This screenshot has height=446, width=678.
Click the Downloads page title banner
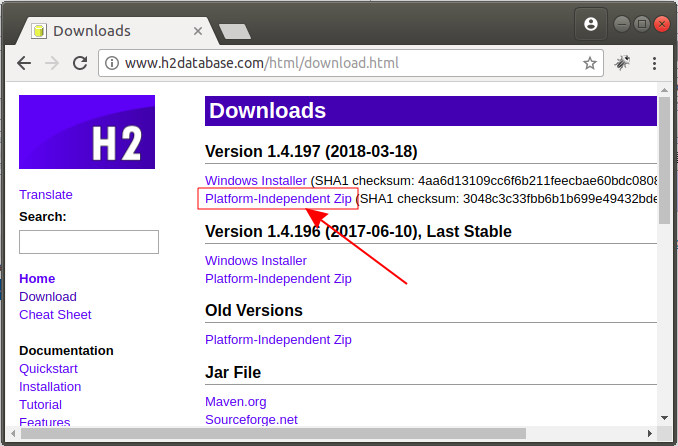click(431, 111)
